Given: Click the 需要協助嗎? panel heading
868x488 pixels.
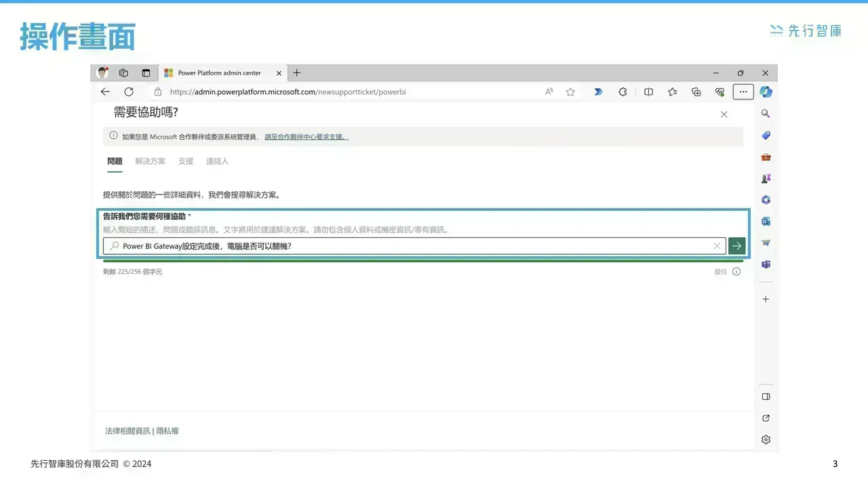Looking at the screenshot, I should pyautogui.click(x=146, y=113).
